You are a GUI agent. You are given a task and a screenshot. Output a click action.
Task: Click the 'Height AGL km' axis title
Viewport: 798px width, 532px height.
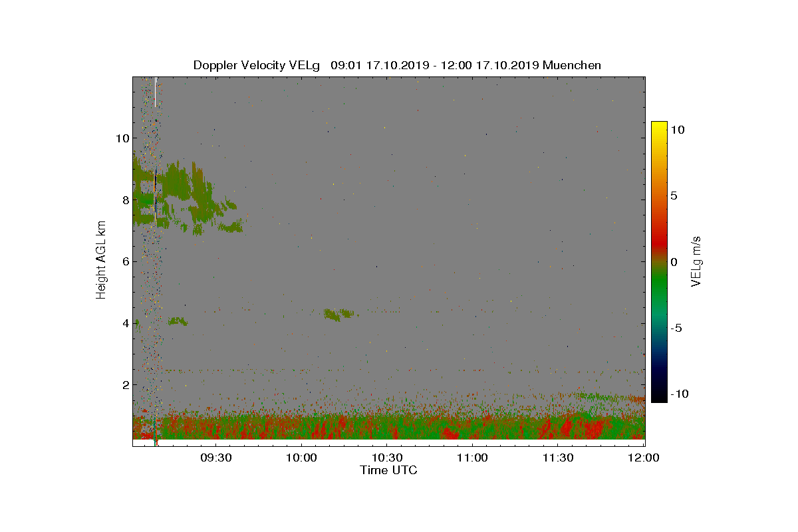coord(101,261)
